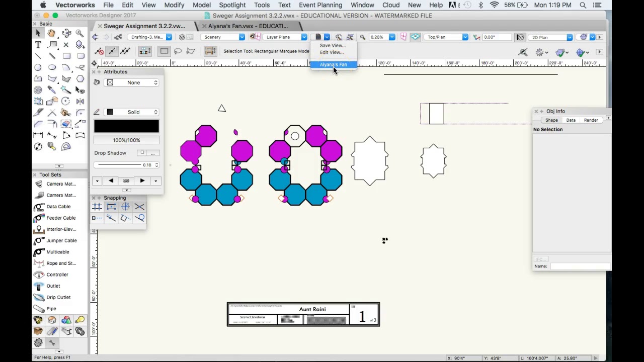
Task: Open Drop Shadow settings ellipsis button
Action: point(153,153)
